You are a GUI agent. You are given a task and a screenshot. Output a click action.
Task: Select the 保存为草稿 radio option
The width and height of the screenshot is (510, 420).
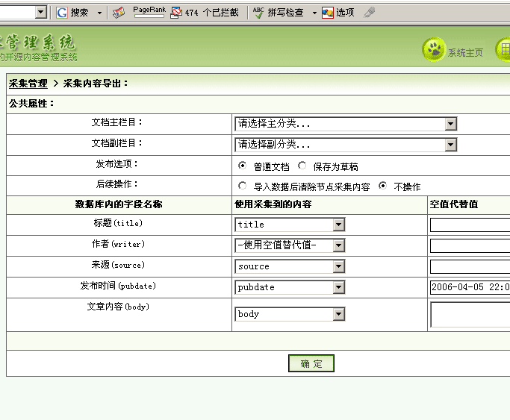point(302,166)
